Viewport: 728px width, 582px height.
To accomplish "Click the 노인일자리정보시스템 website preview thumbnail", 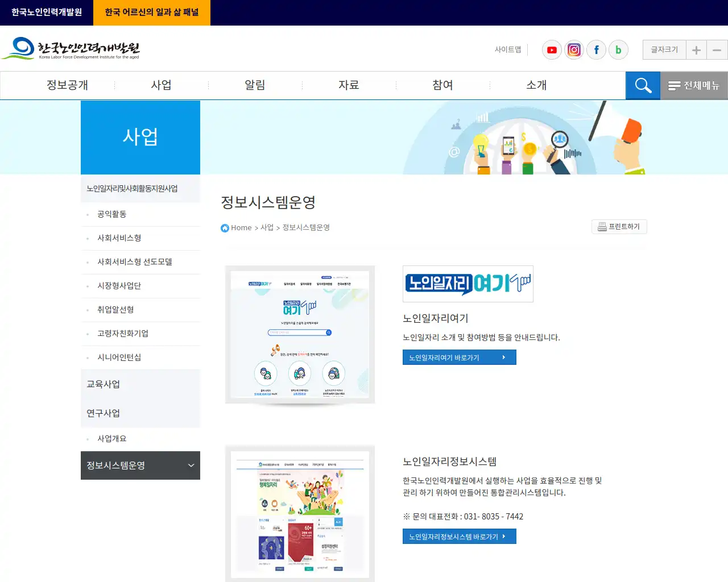I will point(300,514).
